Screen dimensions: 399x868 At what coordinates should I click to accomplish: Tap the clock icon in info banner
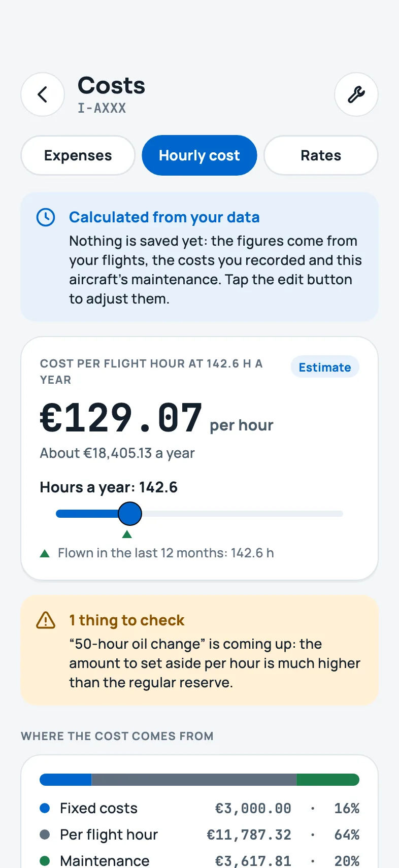(46, 217)
